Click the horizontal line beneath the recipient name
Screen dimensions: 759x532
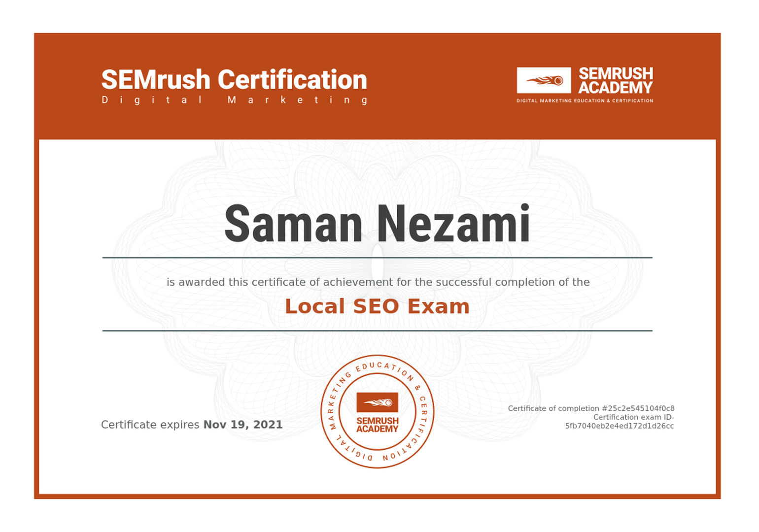377,258
